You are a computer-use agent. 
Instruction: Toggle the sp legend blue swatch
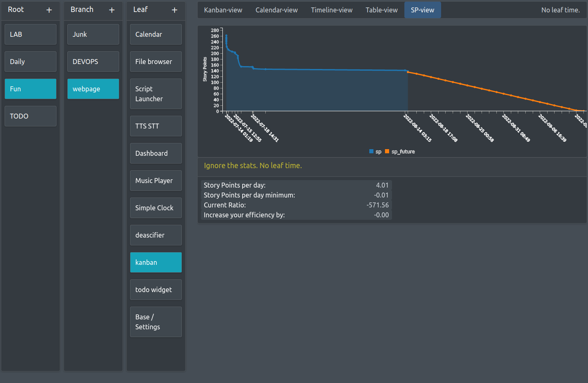pyautogui.click(x=371, y=152)
